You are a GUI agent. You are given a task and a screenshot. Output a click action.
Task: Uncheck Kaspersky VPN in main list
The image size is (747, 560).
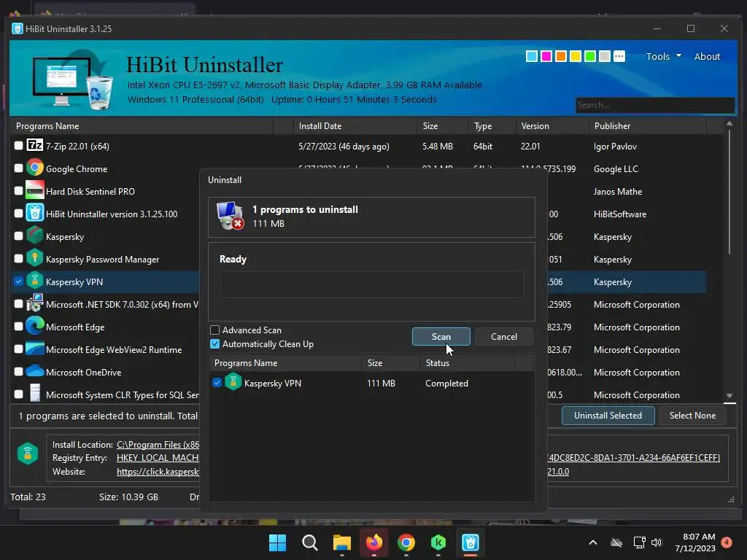coord(18,281)
